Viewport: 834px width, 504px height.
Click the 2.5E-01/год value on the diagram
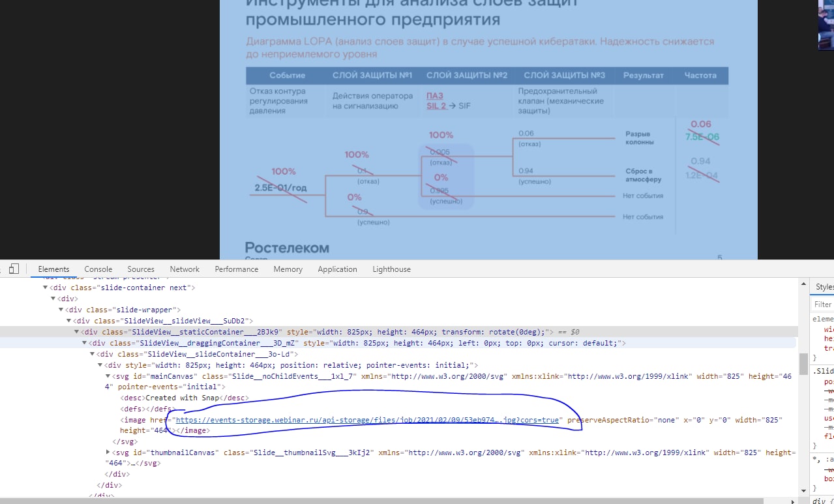pos(280,188)
